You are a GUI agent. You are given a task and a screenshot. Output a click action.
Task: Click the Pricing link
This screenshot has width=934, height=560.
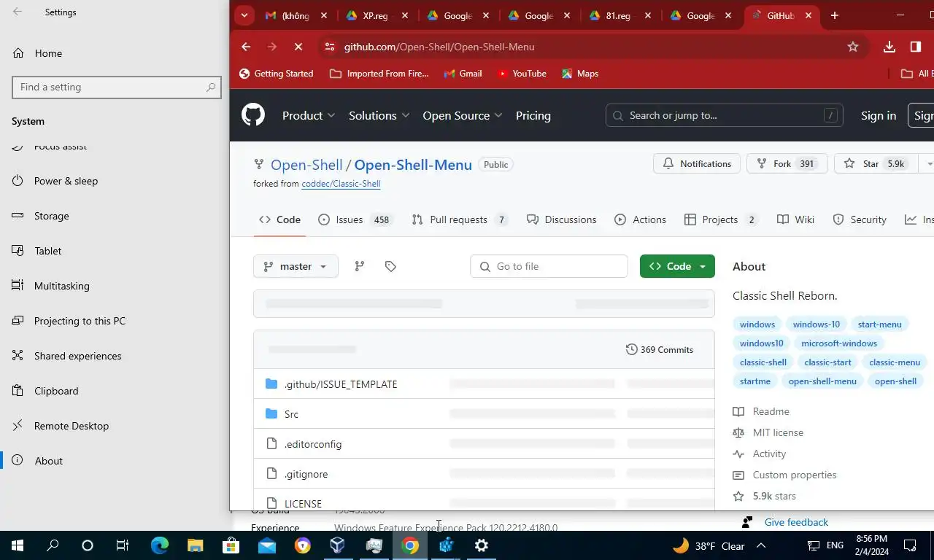(x=533, y=115)
